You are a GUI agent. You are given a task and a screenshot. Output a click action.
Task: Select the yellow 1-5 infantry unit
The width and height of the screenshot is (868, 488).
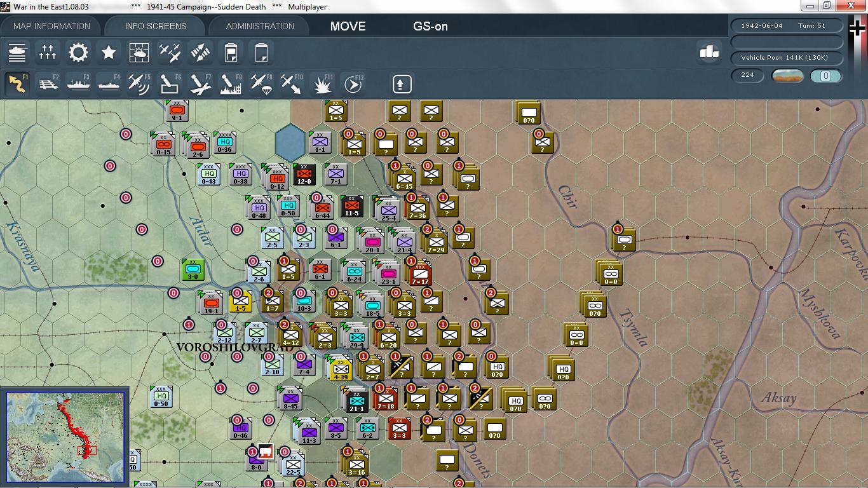click(x=240, y=301)
